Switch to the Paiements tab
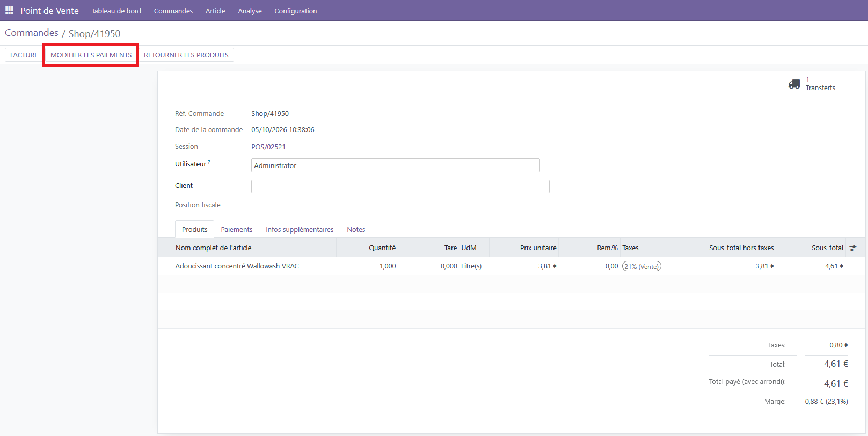Image resolution: width=868 pixels, height=436 pixels. (237, 229)
